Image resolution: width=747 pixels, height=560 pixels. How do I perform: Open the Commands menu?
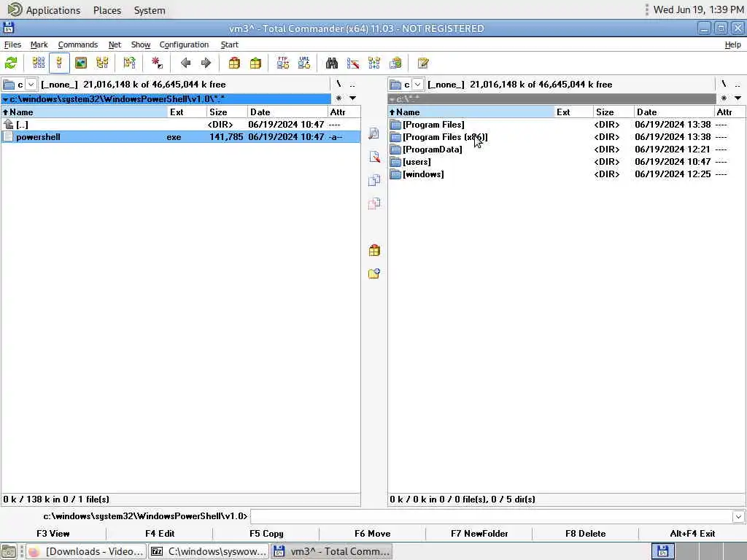click(x=77, y=44)
